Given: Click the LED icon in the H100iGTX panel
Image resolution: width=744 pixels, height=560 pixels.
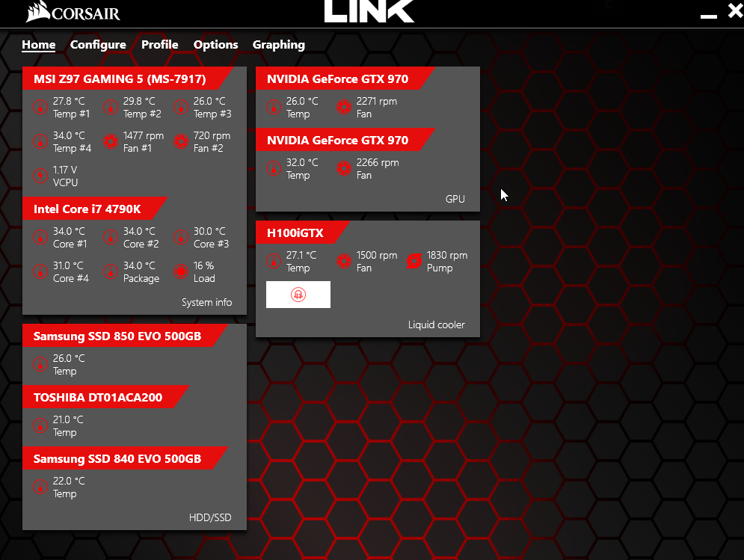Looking at the screenshot, I should point(298,295).
